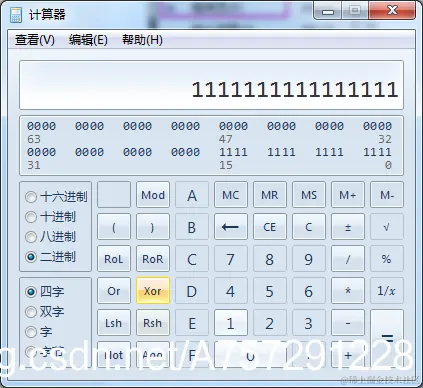Click the plus-minus ± sign button

click(x=348, y=227)
